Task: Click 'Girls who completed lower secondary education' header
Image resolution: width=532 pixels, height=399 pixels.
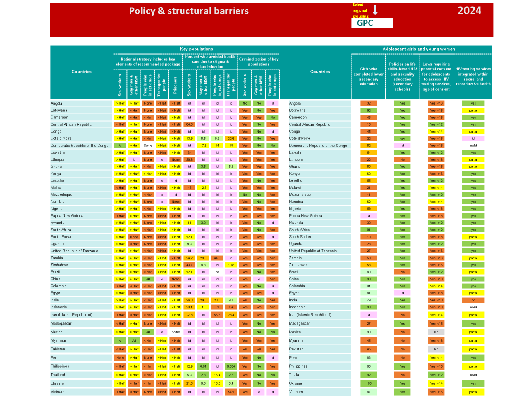Action: 369,77
